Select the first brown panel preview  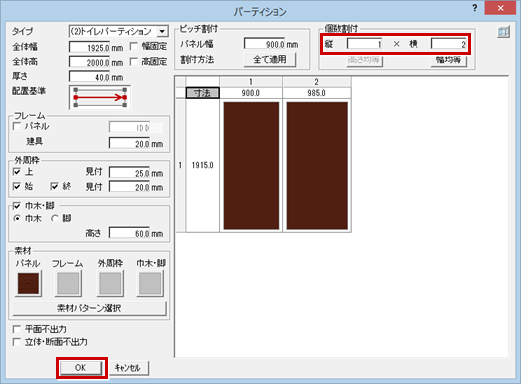click(251, 166)
